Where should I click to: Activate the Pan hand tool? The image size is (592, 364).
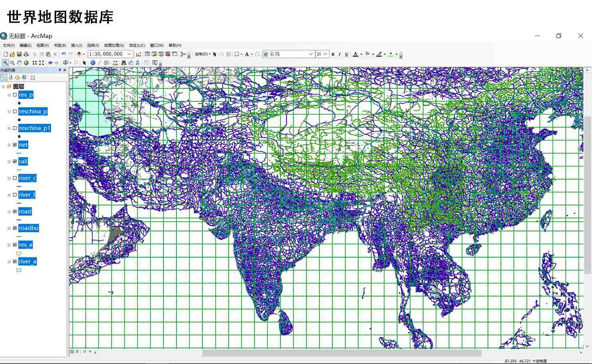[x=19, y=63]
